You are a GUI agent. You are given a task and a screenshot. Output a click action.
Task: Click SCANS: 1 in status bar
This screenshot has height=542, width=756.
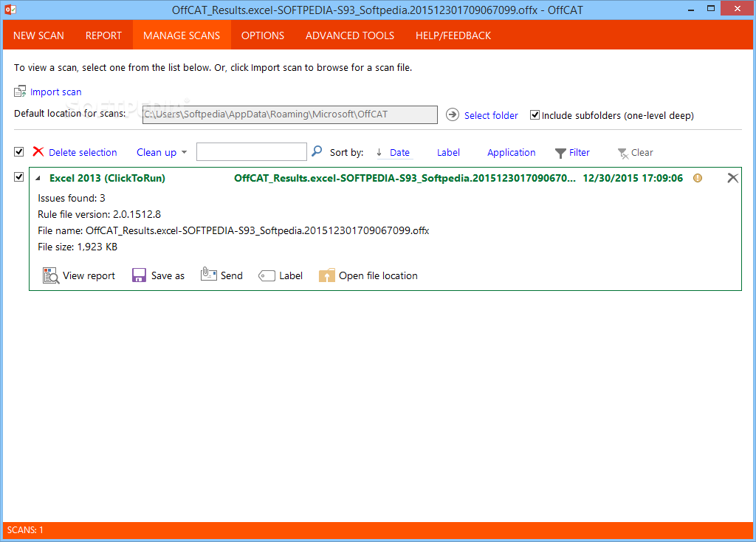tap(25, 530)
